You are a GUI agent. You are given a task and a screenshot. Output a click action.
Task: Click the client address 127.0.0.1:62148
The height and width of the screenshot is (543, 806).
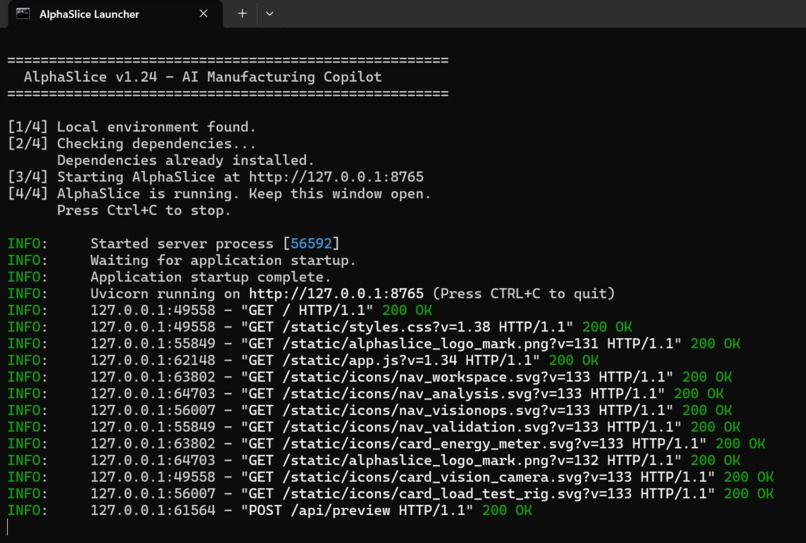153,360
